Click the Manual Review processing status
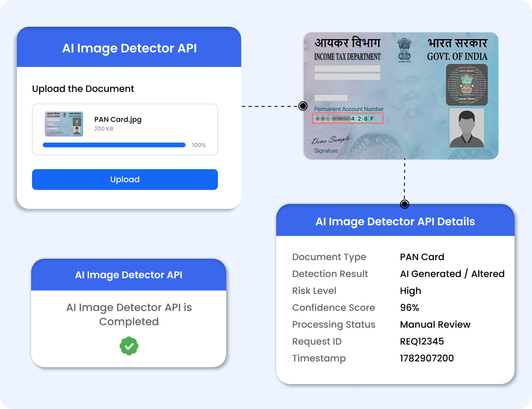This screenshot has width=532, height=409. coord(435,325)
